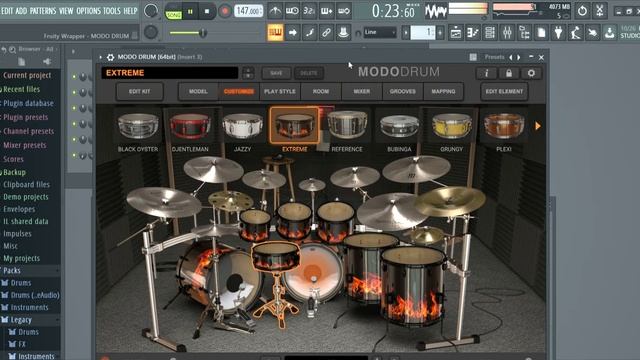Open the Piano roll icon
640x360 pixels.
pos(473,32)
